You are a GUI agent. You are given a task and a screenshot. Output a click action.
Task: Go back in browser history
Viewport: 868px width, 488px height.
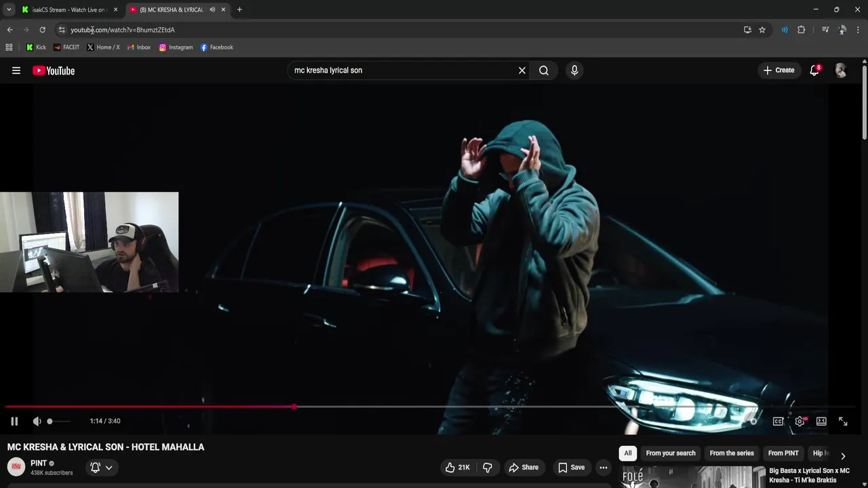click(x=9, y=30)
